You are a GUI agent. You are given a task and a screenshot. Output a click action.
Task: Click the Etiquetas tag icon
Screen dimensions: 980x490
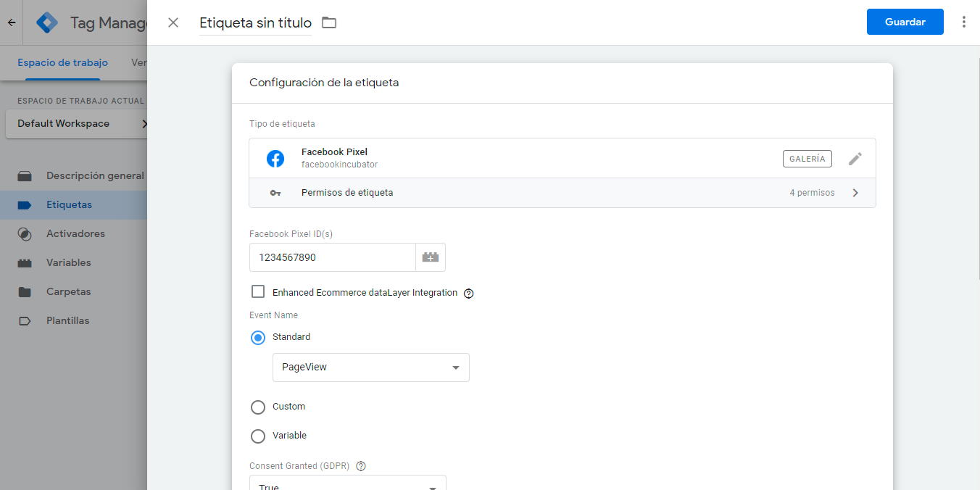25,204
